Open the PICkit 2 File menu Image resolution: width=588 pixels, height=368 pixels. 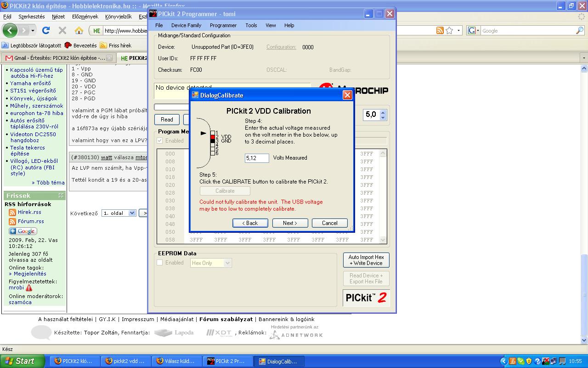[x=159, y=25]
